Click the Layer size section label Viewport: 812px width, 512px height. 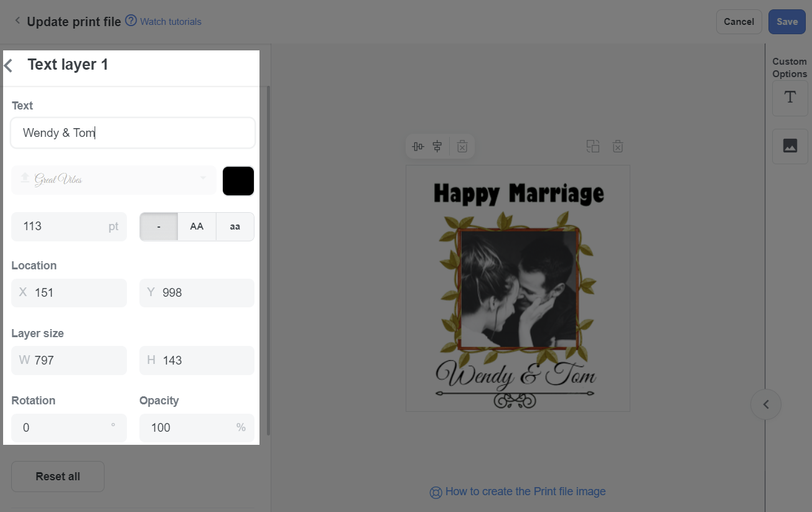(37, 333)
